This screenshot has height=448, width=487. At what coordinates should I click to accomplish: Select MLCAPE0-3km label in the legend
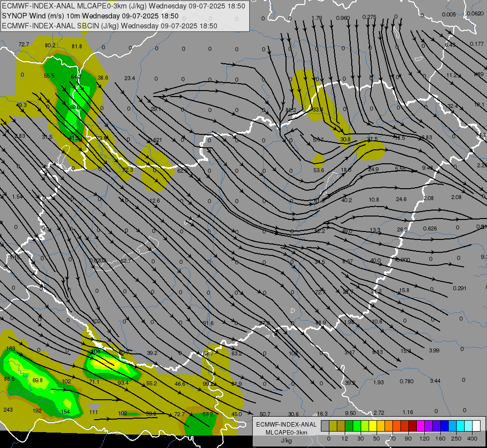[x=287, y=433]
